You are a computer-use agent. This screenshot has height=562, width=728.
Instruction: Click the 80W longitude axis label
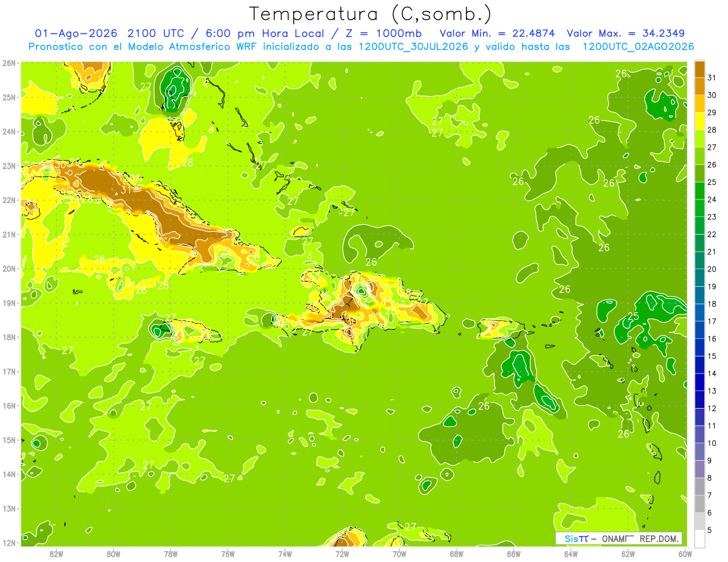(113, 554)
